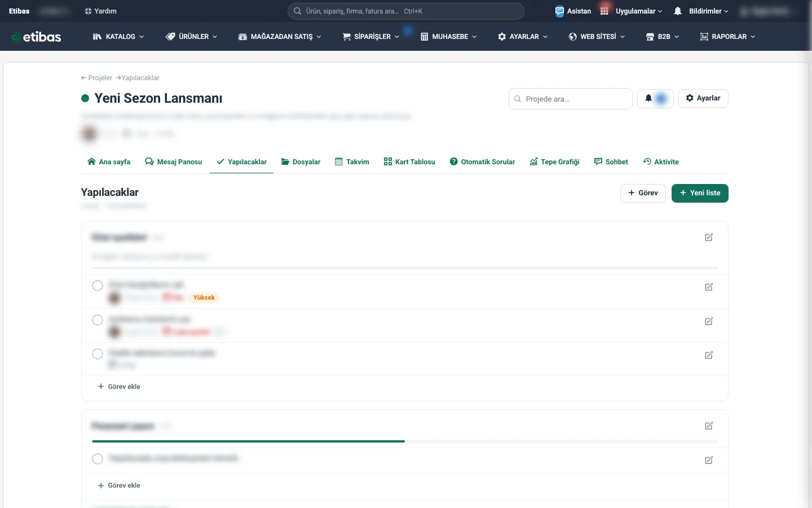Mark the Yüksek priority task complete

98,286
